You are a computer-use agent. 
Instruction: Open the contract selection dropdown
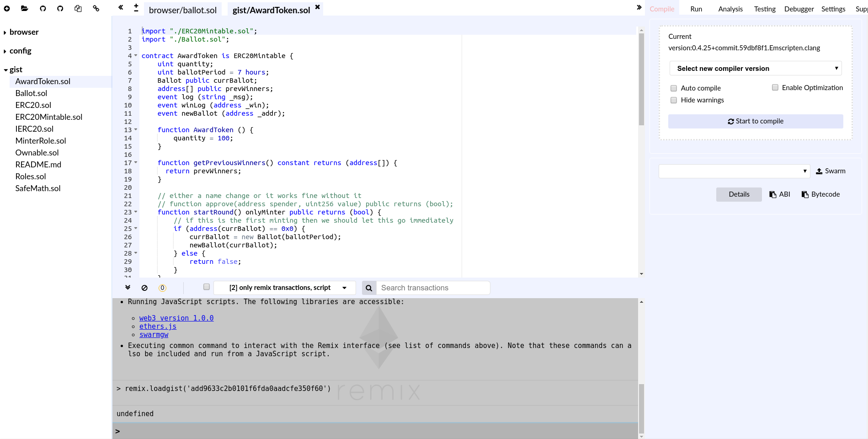click(734, 171)
